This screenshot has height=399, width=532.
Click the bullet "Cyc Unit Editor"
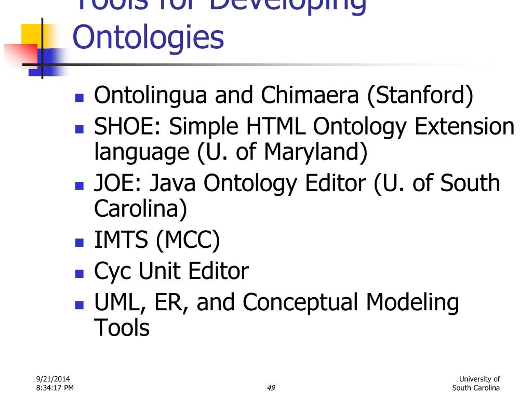tap(171, 271)
